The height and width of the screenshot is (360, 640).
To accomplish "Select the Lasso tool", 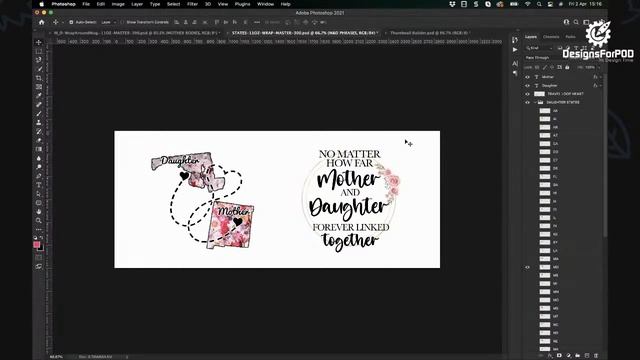I will tap(39, 60).
